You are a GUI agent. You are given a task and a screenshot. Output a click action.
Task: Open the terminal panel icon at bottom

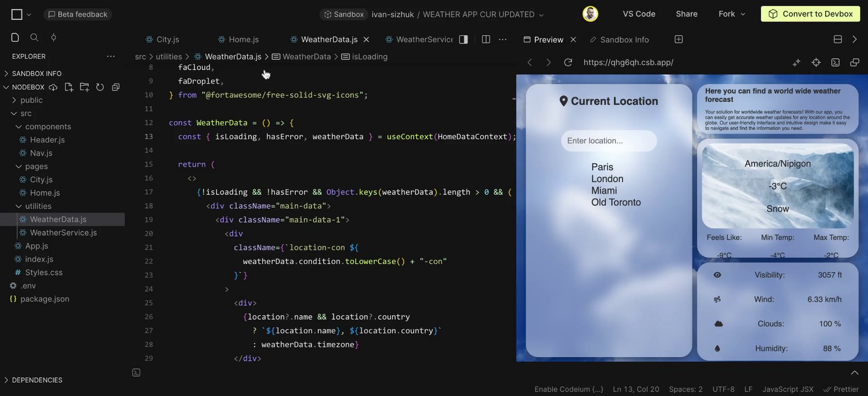(136, 372)
